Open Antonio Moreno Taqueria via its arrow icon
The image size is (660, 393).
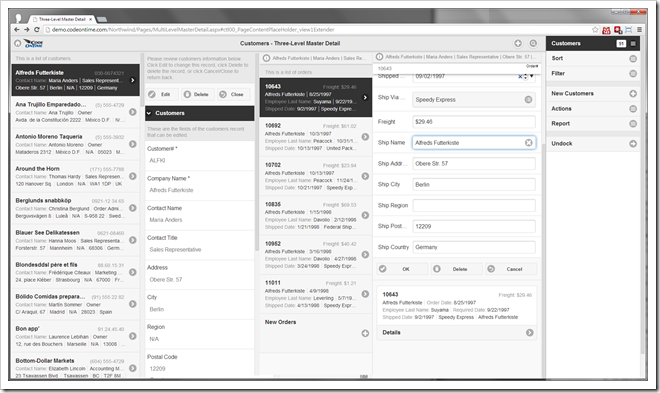click(x=133, y=144)
